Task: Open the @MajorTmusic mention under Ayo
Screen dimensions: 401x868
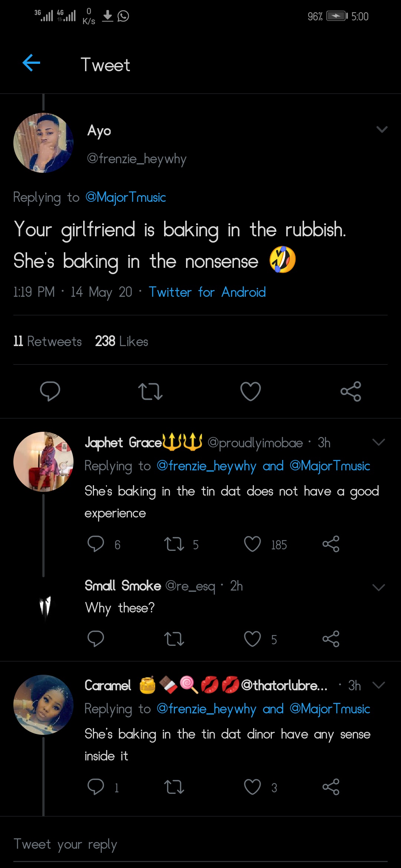Action: pyautogui.click(x=125, y=197)
